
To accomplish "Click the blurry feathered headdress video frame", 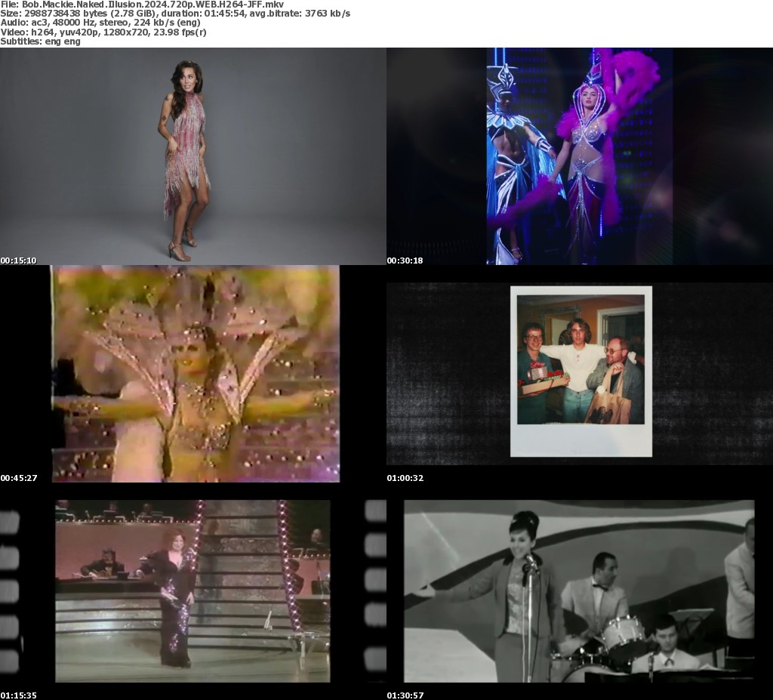I will tap(195, 374).
